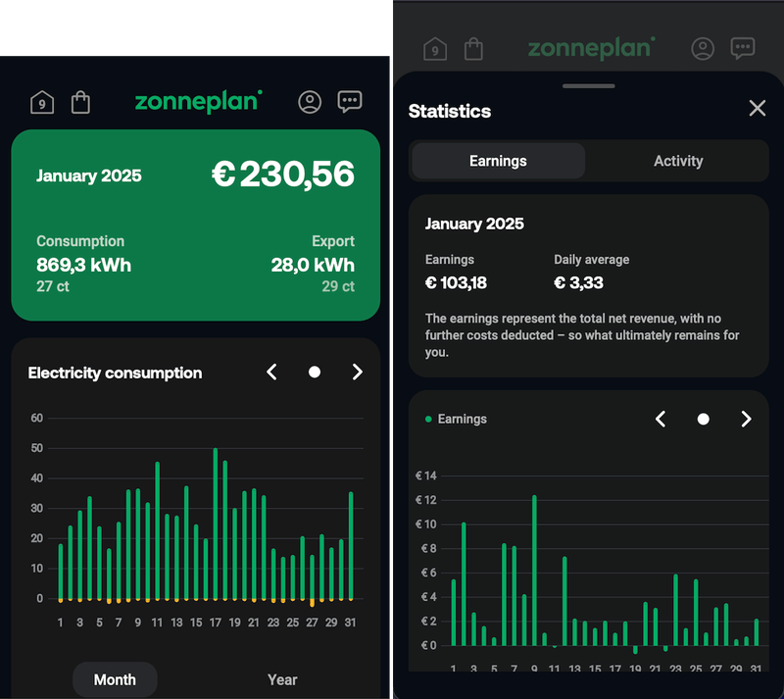The width and height of the screenshot is (784, 699).
Task: Click the Electricity consumption heading
Action: click(x=115, y=373)
